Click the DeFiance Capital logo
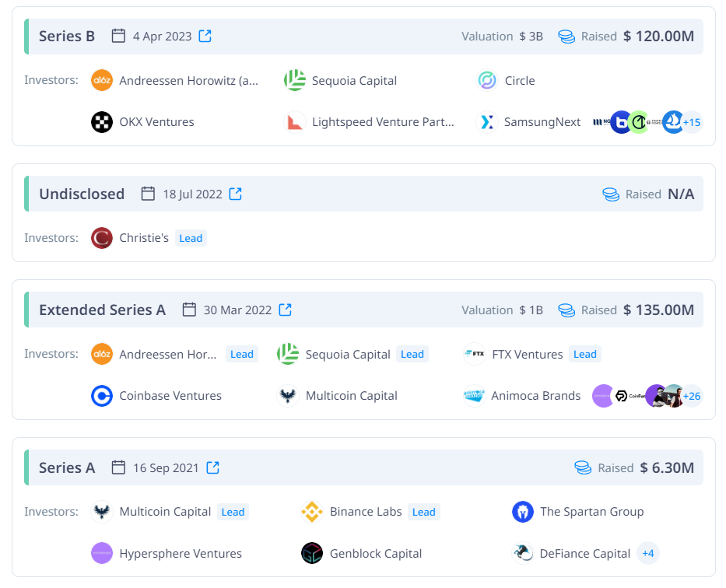Screen dimensions: 726x588 click(x=523, y=553)
